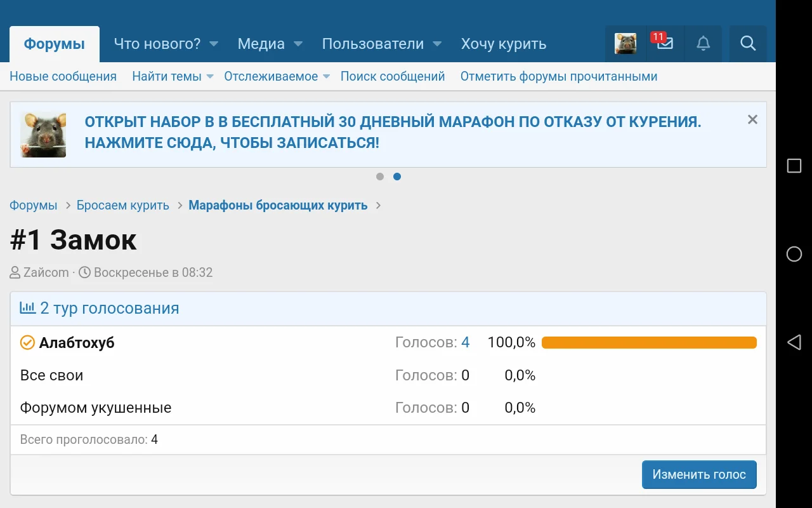Click the poll bar chart icon
812x508 pixels.
[27, 307]
